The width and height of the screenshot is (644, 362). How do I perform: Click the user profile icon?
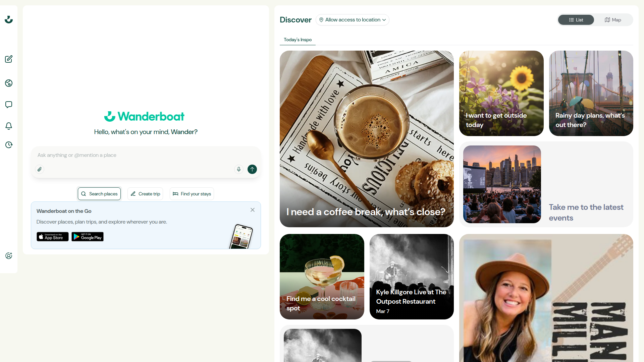[x=9, y=256]
